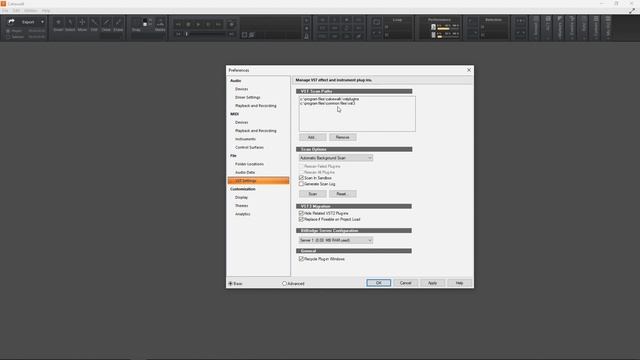Open MIDI Devices preferences page
This screenshot has height=360, width=640.
(x=242, y=122)
